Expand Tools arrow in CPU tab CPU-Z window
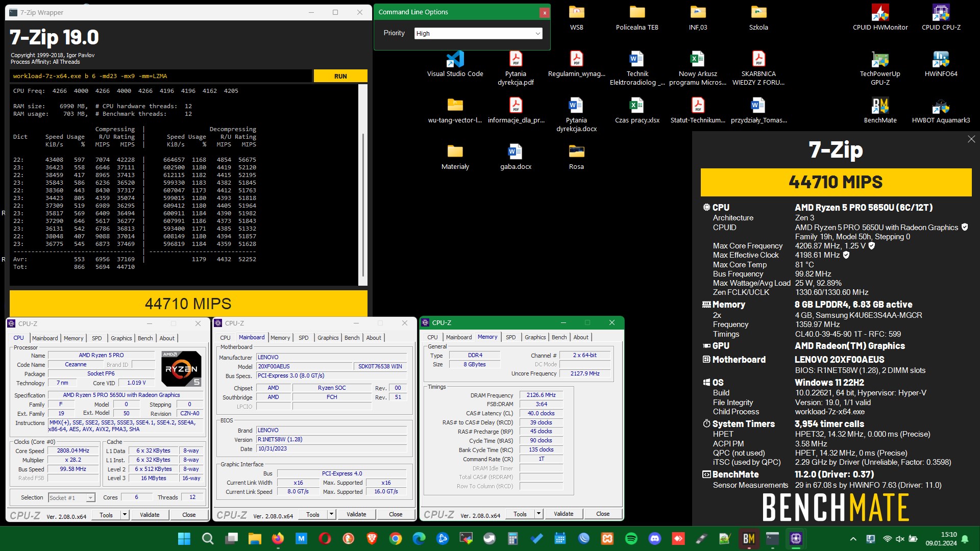The height and width of the screenshot is (551, 980). pos(125,515)
